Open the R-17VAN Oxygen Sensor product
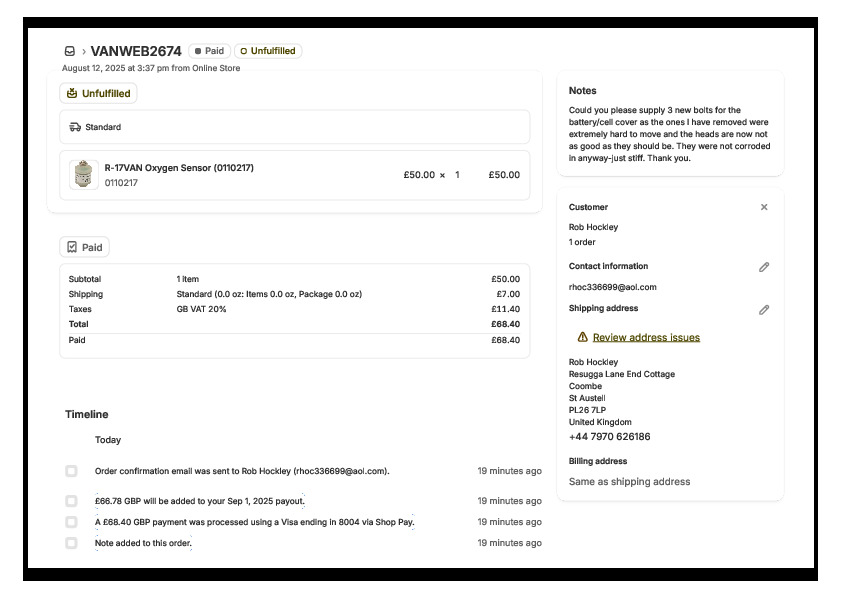This screenshot has height=595, width=842. [x=179, y=168]
